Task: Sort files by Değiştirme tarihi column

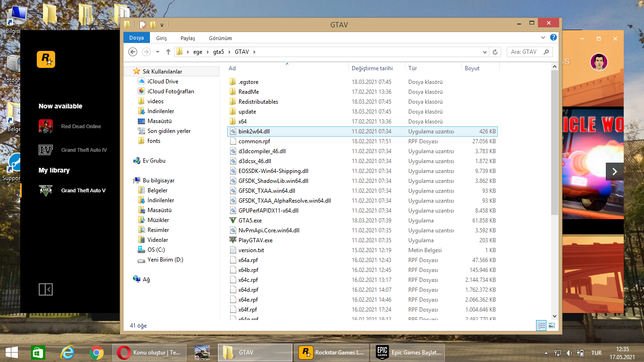Action: point(377,68)
